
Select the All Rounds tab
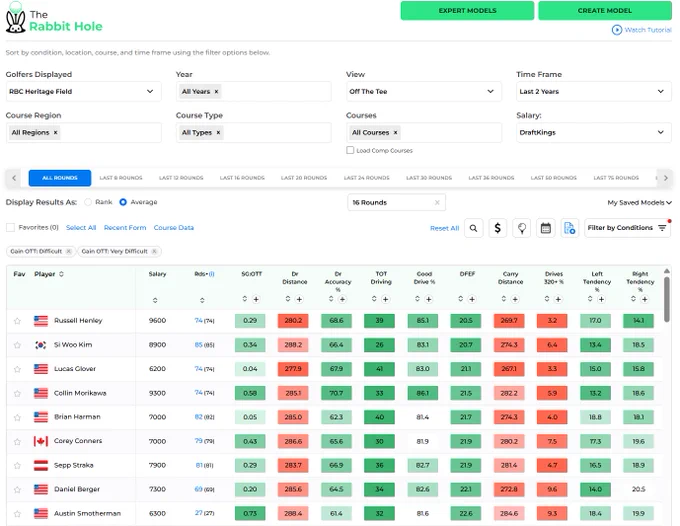pos(60,178)
